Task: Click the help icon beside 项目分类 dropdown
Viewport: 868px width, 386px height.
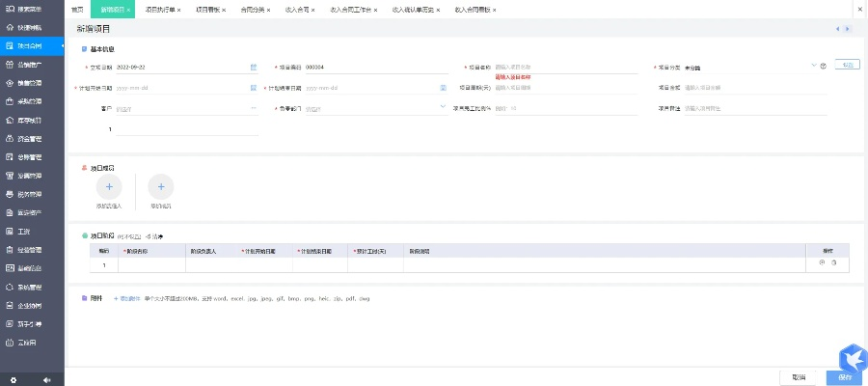Action: [823, 67]
